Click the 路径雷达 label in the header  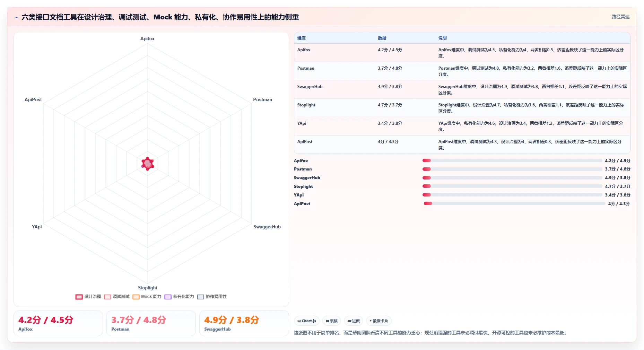coord(620,17)
